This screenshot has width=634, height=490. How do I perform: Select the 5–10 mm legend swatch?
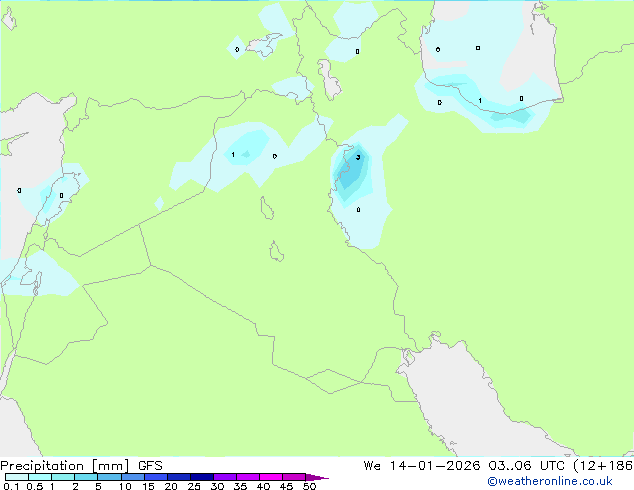pyautogui.click(x=109, y=477)
